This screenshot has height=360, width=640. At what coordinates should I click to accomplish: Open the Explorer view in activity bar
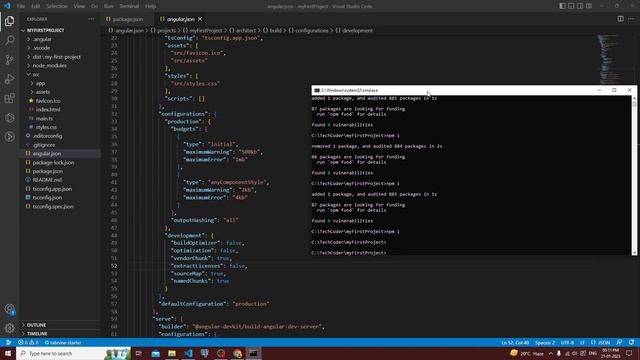[9, 21]
